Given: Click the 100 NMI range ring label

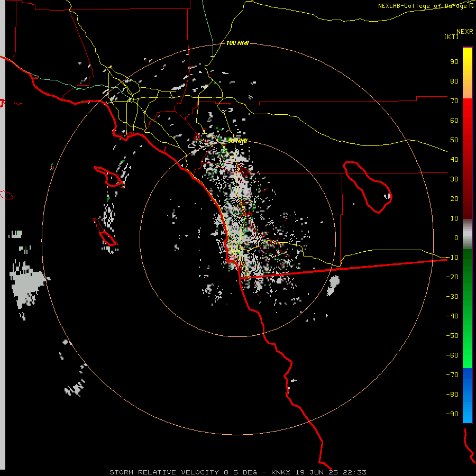Looking at the screenshot, I should point(237,43).
